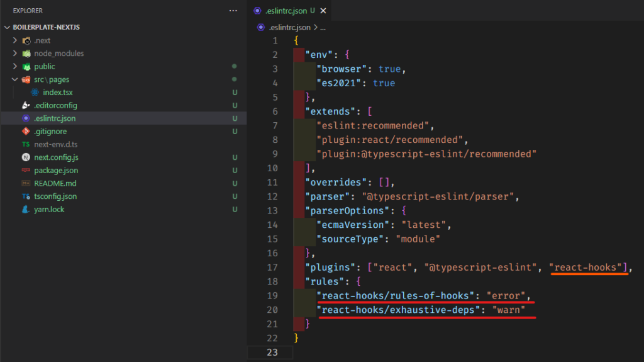Click the "sourceType" key text
The height and width of the screenshot is (362, 644).
coord(350,239)
